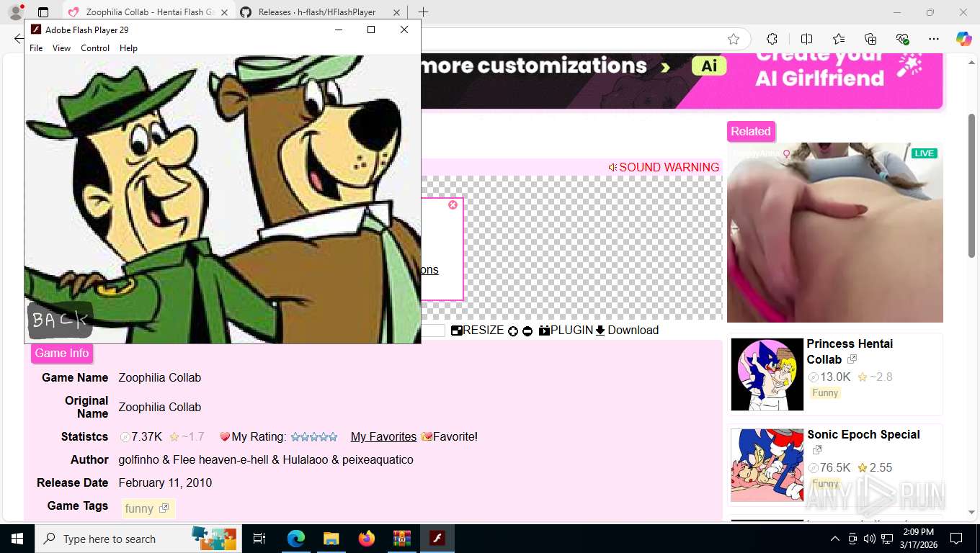Click the RESIZE control
The image size is (980, 553).
click(478, 330)
